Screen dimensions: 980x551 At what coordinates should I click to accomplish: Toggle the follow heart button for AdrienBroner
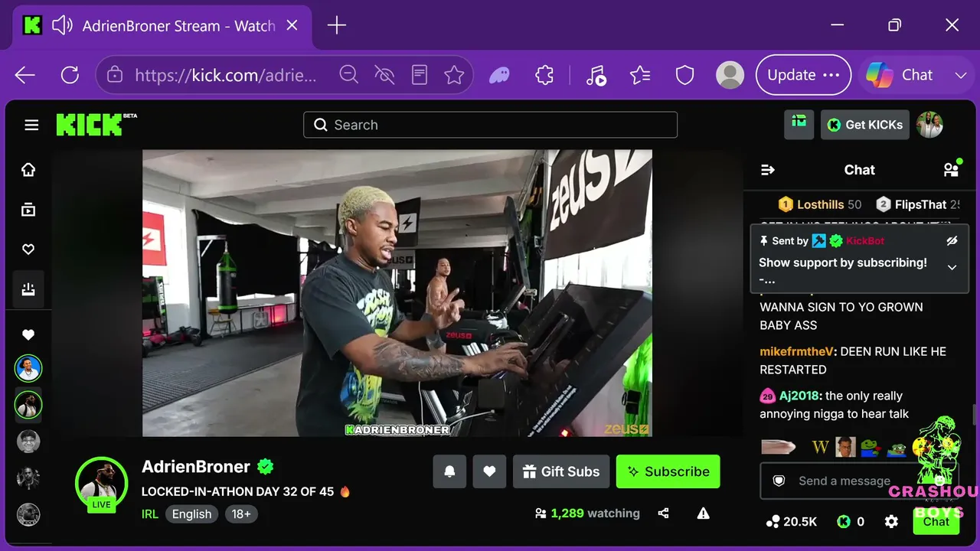[489, 471]
